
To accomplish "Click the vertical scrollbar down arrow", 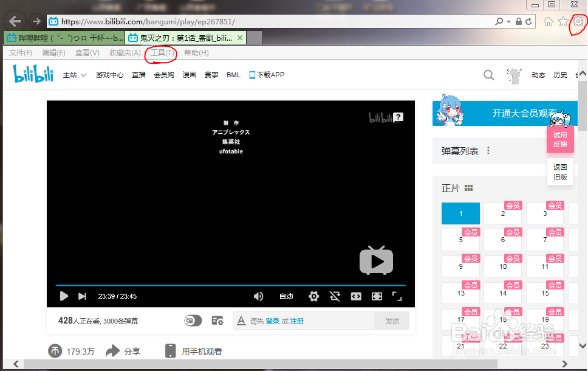I will click(583, 345).
